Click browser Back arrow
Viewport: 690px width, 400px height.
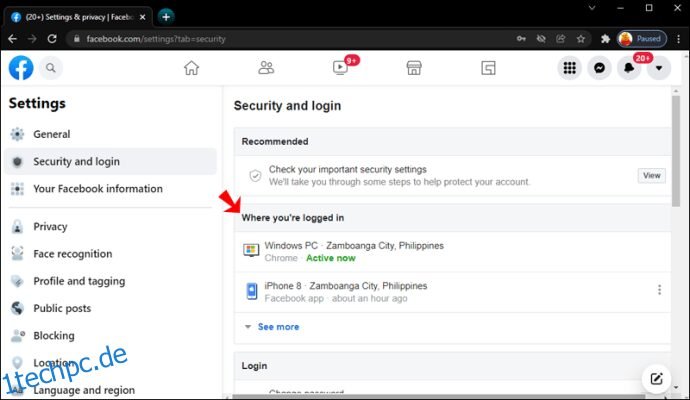(x=12, y=39)
